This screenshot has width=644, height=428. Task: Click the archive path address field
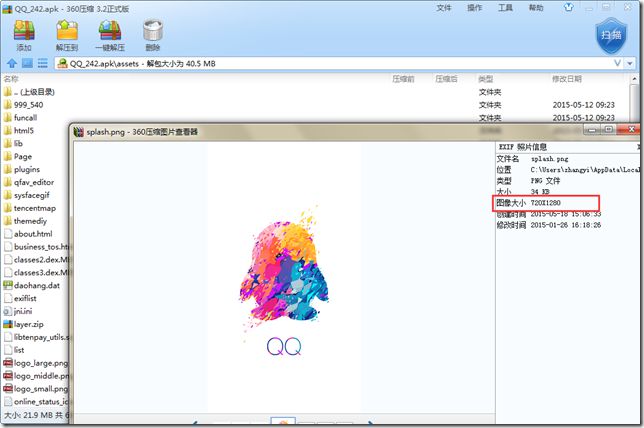pos(339,64)
